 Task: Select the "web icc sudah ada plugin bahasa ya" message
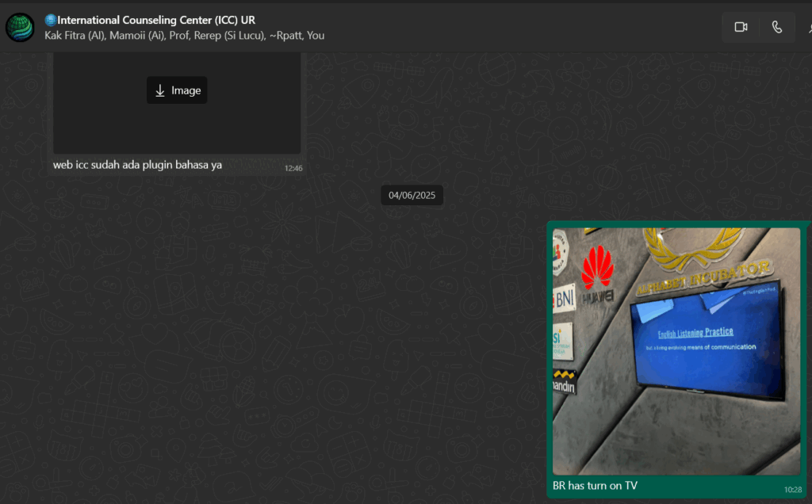137,166
